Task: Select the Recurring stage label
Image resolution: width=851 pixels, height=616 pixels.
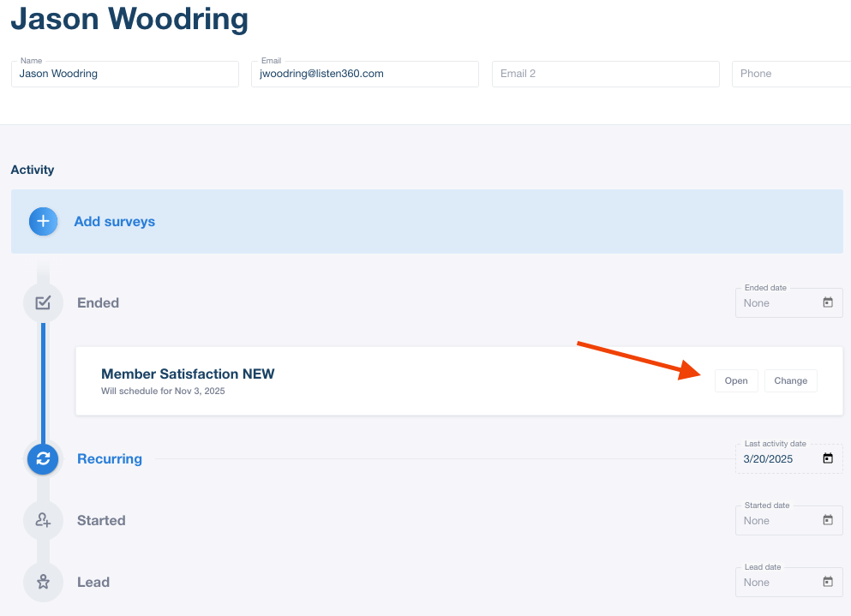Action: 110,458
